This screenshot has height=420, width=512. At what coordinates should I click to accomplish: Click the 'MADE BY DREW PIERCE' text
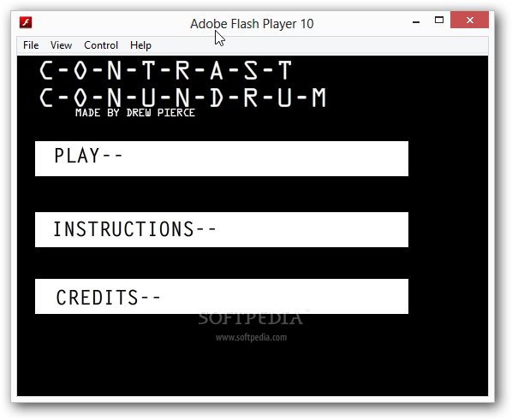(x=135, y=113)
